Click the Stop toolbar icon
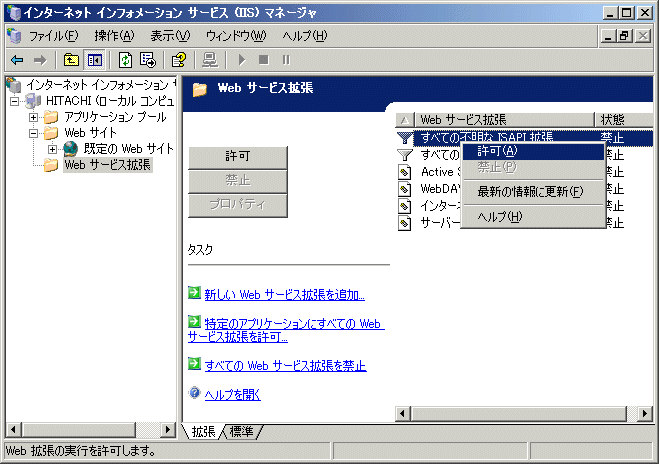Viewport: 659px width, 464px height. point(264,60)
